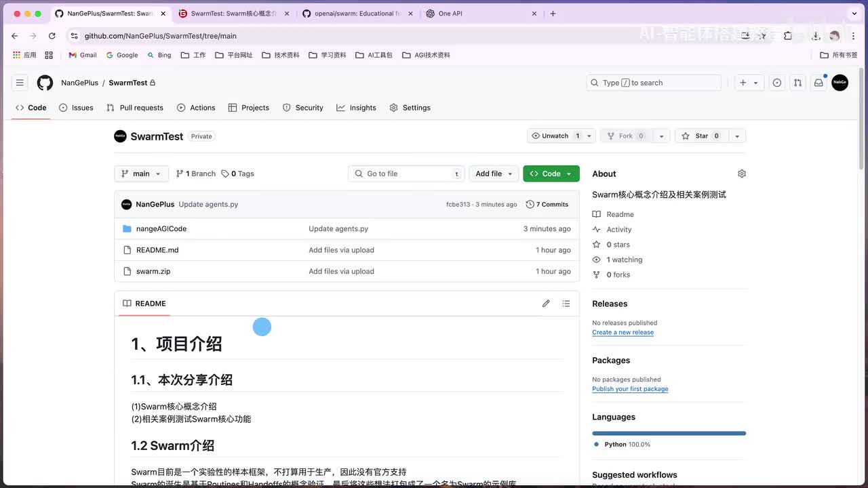Image resolution: width=868 pixels, height=488 pixels.
Task: Open the fcbe313 commit hash link
Action: [458, 205]
